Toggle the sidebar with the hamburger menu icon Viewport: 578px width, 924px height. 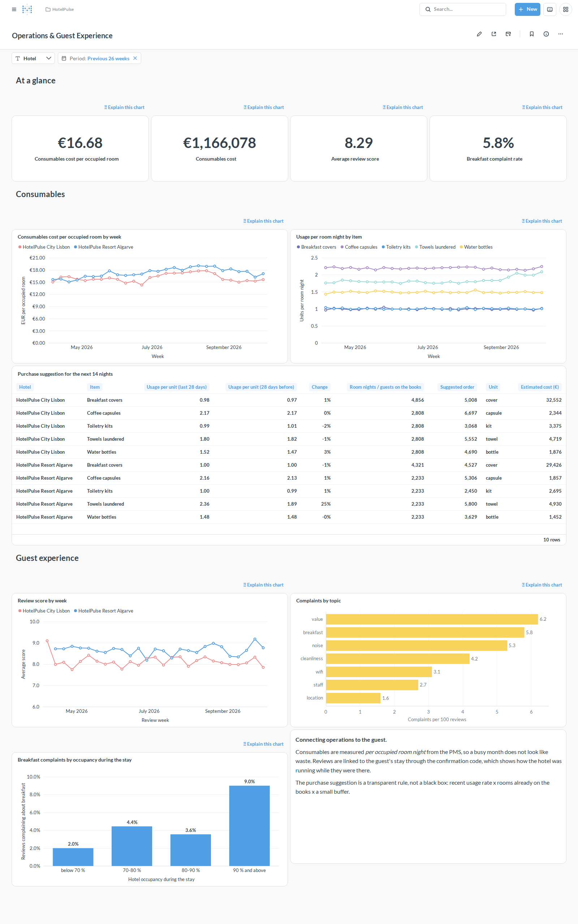14,9
